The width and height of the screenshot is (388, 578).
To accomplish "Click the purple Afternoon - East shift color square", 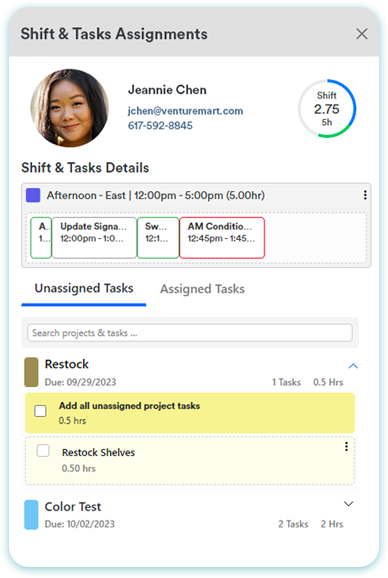I will pos(33,195).
